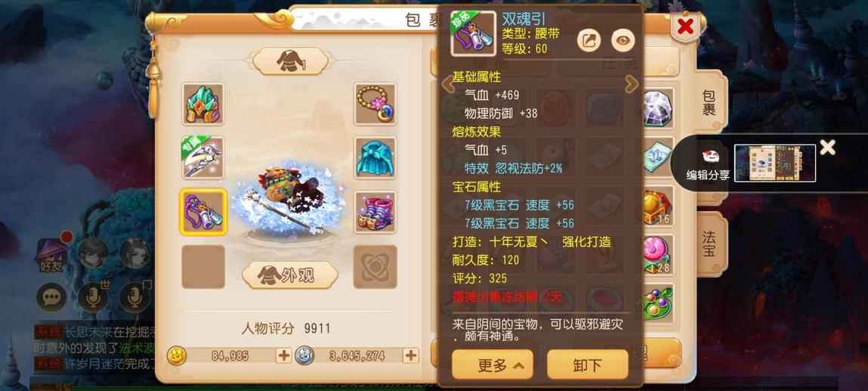Viewport: 868px width, 391px height.
Task: Go to previous item with left arrow
Action: coord(447,84)
